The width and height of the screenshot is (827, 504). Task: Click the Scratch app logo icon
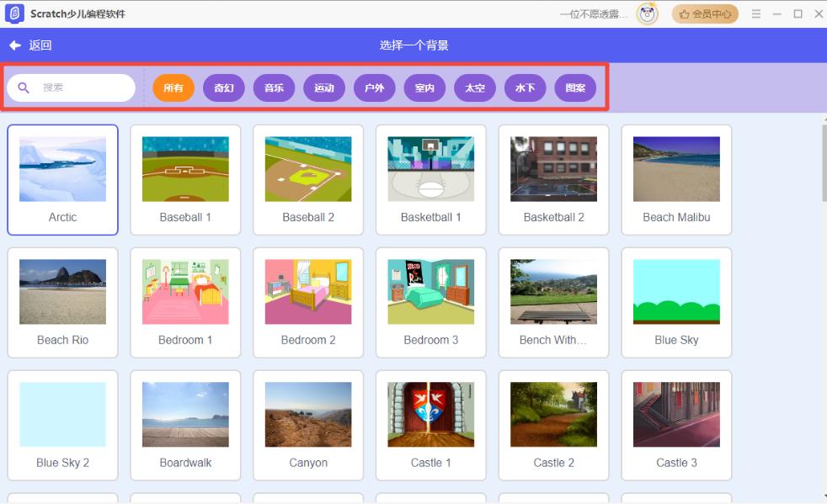[x=14, y=13]
